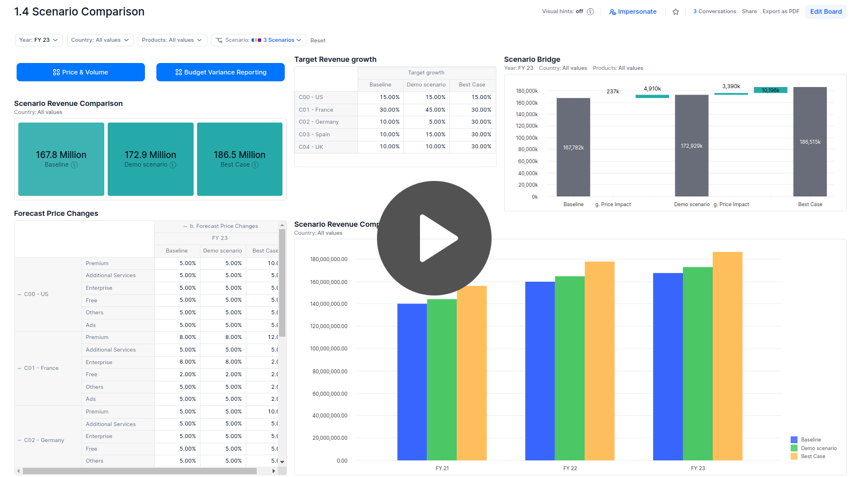Click the Baseline info icon on 167.8 Million card
The height and width of the screenshot is (477, 868).
(74, 165)
